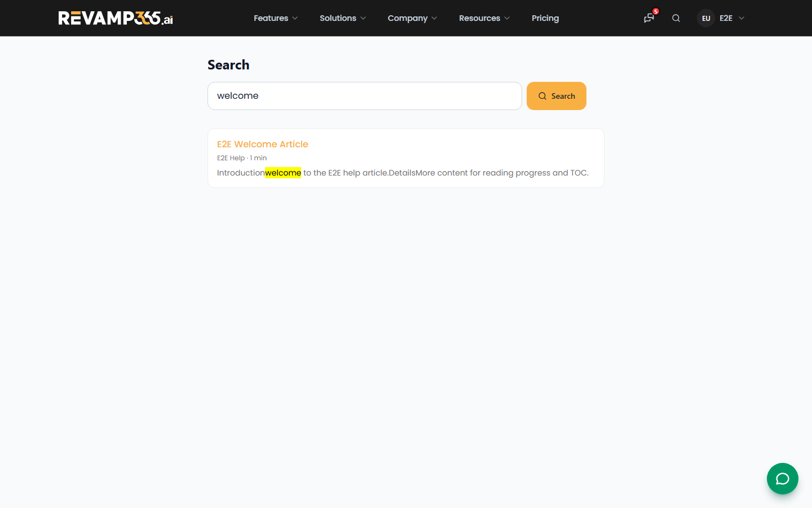Expand the Resources menu
This screenshot has width=812, height=508.
pyautogui.click(x=484, y=18)
